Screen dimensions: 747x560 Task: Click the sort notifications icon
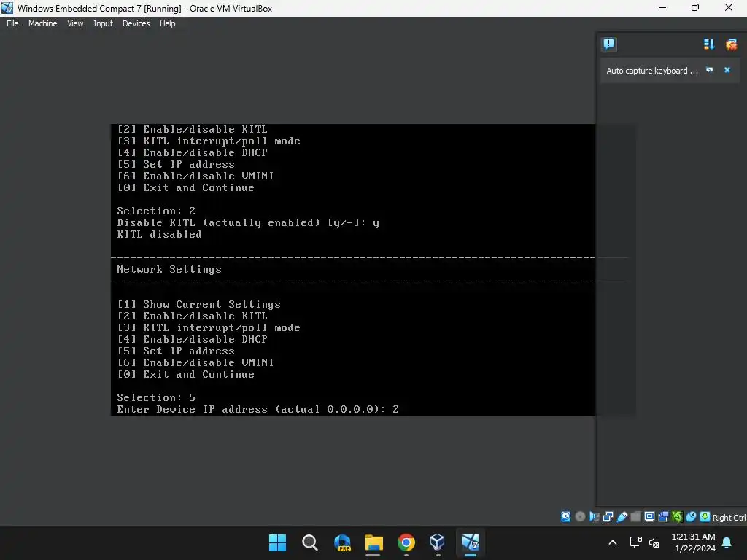coord(709,44)
